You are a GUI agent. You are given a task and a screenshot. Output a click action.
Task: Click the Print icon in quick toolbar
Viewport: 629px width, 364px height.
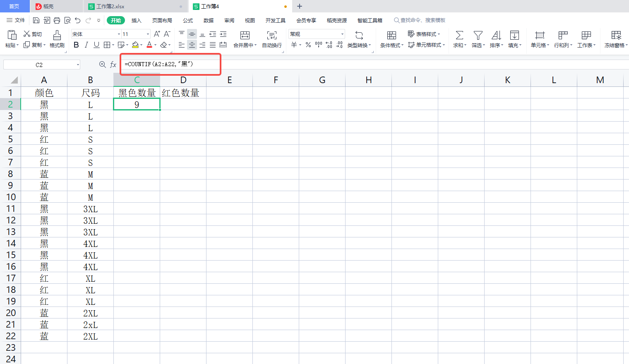tap(57, 20)
